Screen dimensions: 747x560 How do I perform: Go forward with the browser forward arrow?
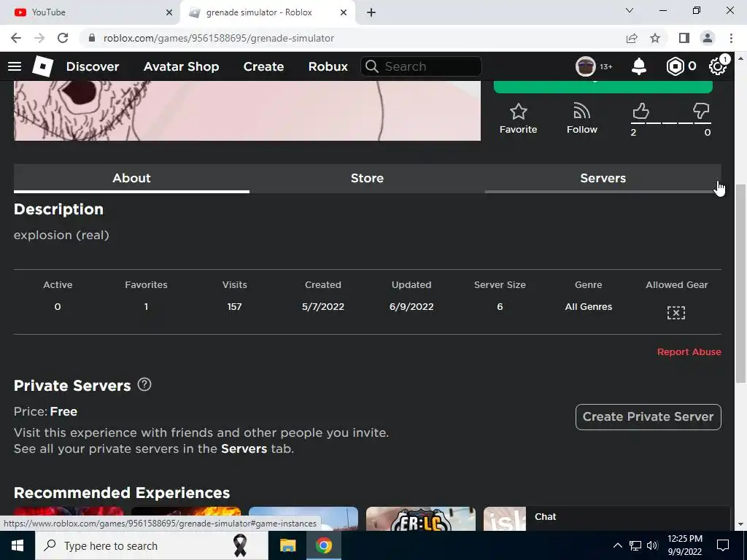coord(39,38)
